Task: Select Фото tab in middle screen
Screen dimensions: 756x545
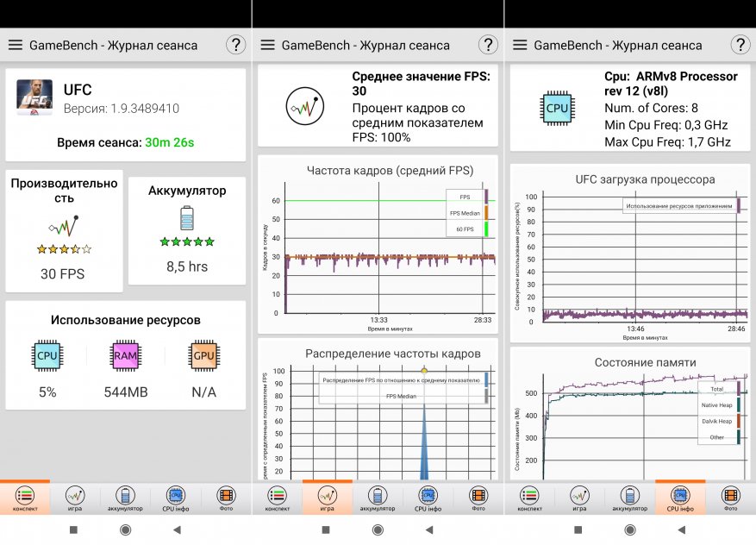Action: pos(478,498)
